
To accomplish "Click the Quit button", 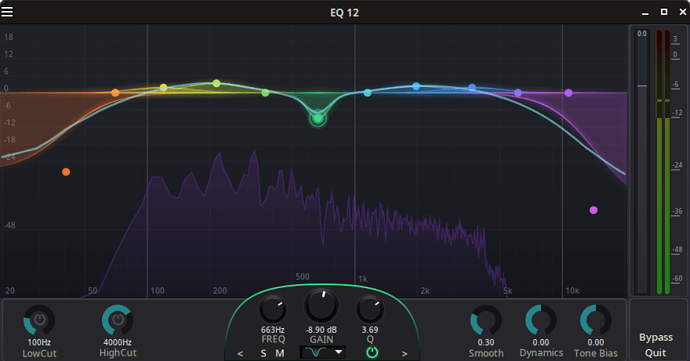I will [656, 353].
